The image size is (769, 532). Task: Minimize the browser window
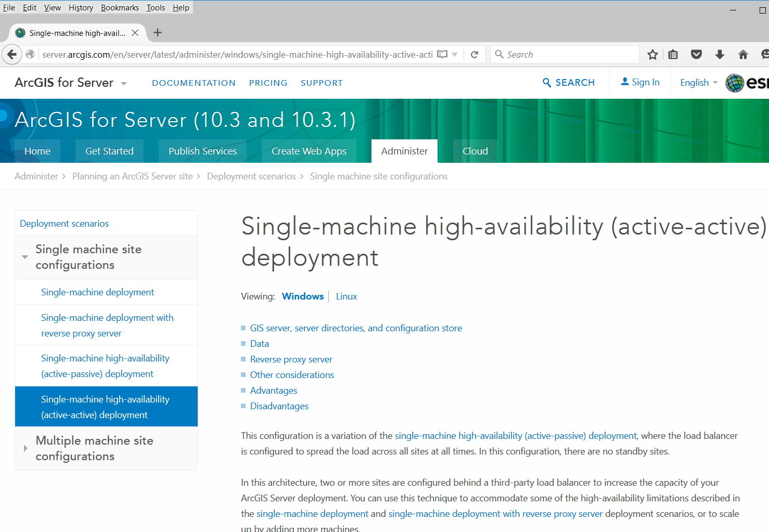coord(733,10)
